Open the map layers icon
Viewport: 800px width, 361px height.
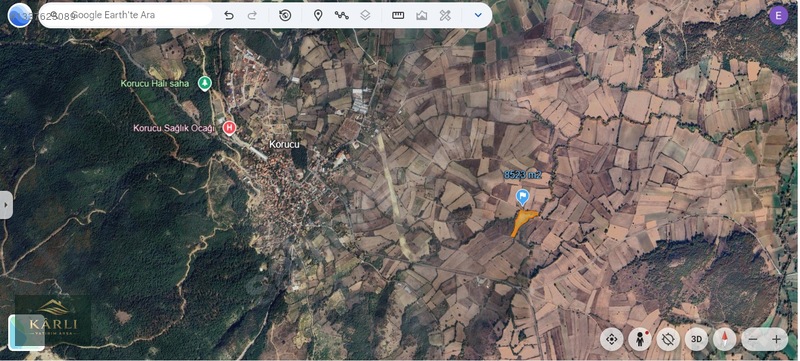[365, 15]
